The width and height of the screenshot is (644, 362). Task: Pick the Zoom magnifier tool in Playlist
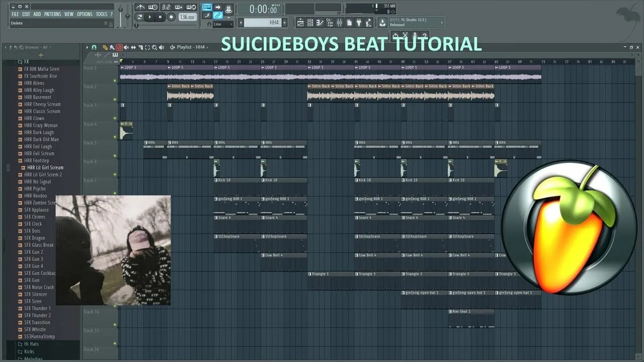(x=154, y=47)
